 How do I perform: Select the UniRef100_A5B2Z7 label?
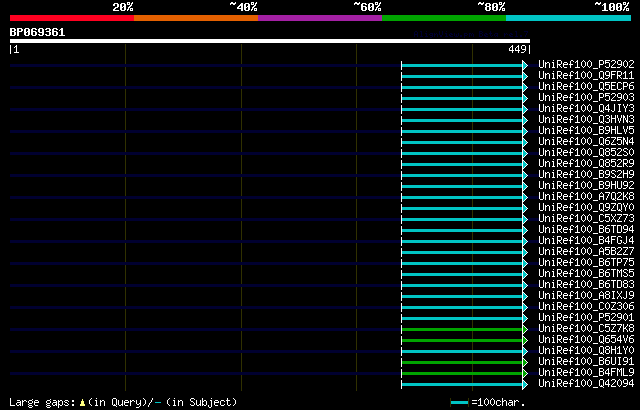[x=586, y=252]
